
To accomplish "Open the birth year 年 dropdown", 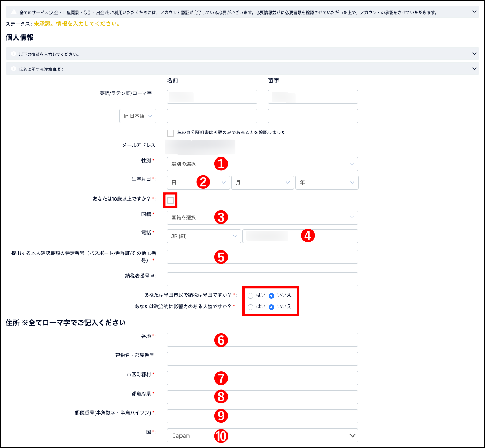I will coord(326,183).
